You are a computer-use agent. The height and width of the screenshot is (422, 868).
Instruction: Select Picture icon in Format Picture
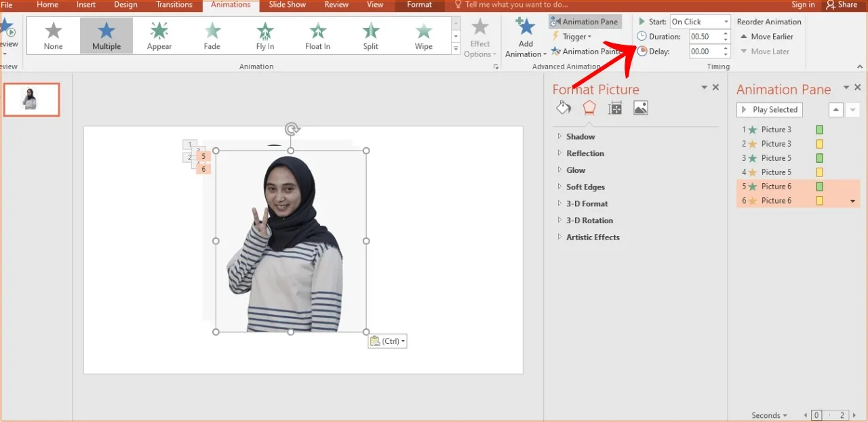click(x=641, y=108)
